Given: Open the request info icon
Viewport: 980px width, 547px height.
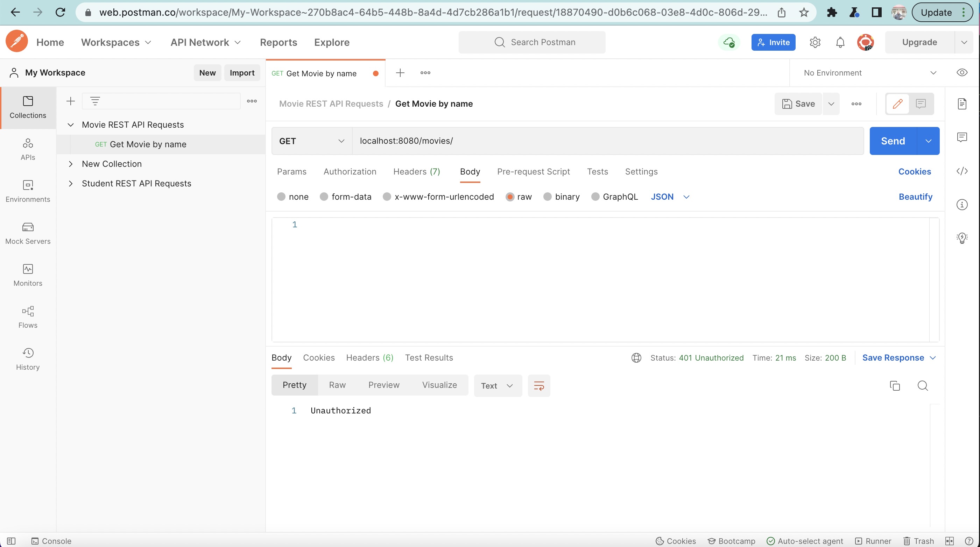Looking at the screenshot, I should point(962,205).
